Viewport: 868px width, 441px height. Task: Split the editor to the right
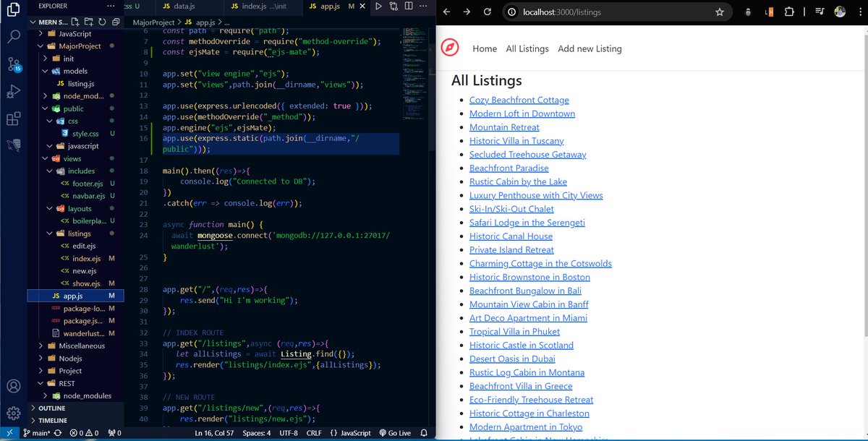[409, 6]
